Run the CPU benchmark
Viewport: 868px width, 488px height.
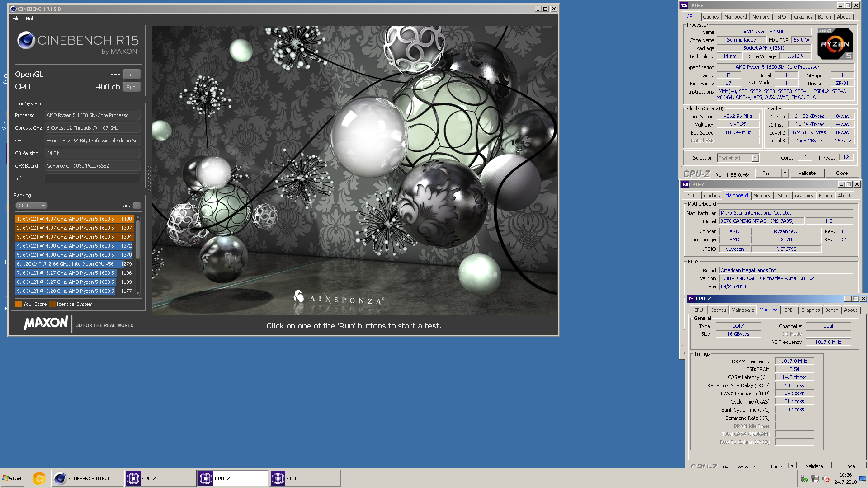point(131,87)
